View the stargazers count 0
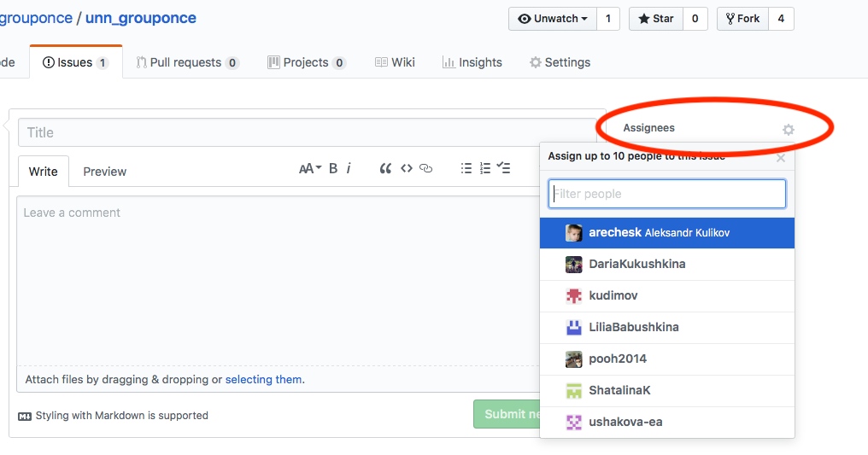 pos(695,19)
